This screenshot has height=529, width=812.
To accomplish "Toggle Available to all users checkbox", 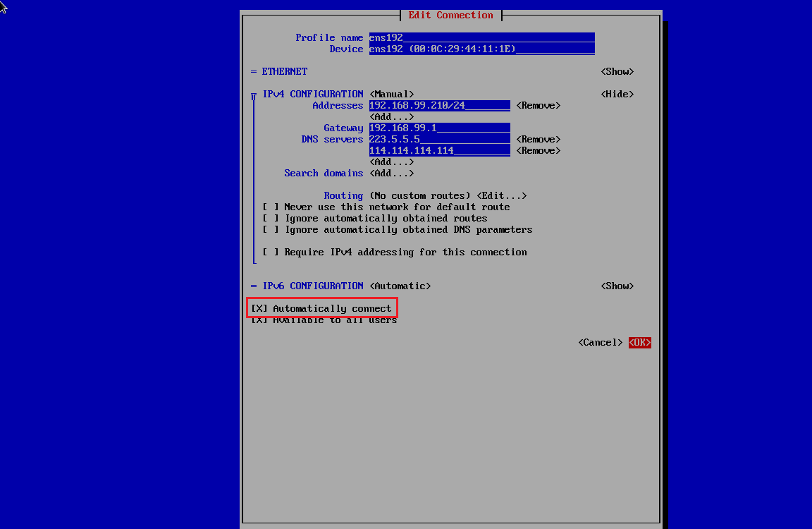I will [259, 320].
